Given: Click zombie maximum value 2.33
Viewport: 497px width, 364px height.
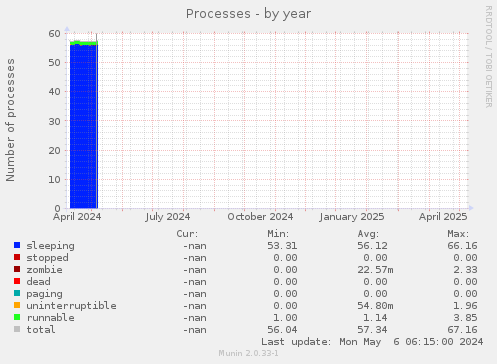Looking at the screenshot, I should click(x=465, y=270).
